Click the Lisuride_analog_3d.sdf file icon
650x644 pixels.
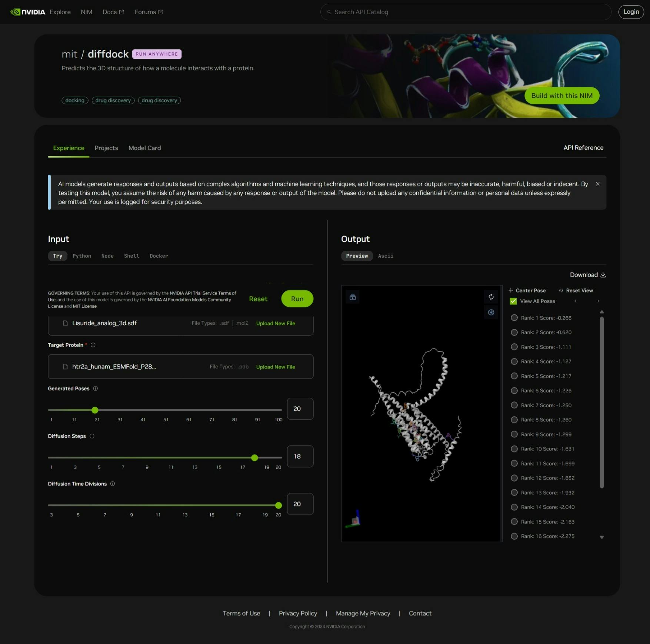pyautogui.click(x=65, y=323)
